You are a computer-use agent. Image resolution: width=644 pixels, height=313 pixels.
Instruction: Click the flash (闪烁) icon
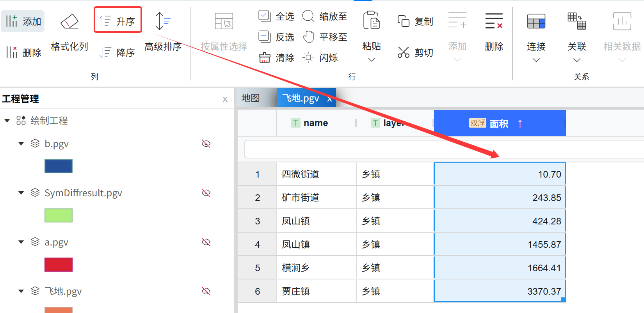[x=308, y=58]
